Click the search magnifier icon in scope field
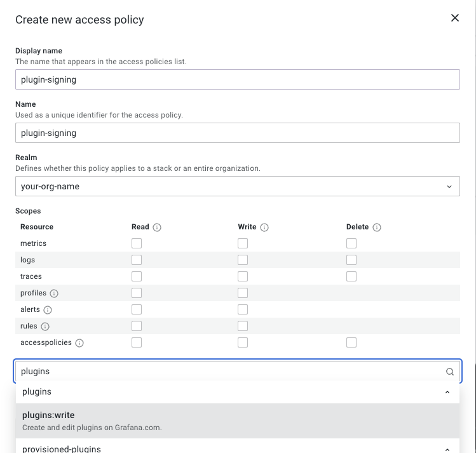 pyautogui.click(x=449, y=372)
